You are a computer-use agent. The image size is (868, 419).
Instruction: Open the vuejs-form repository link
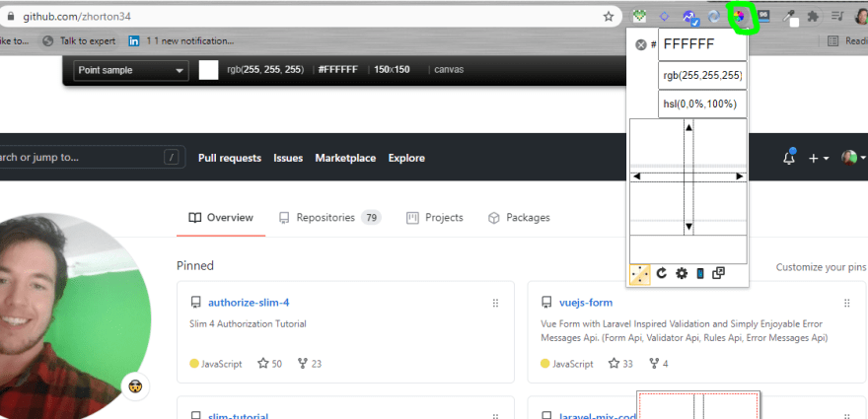[586, 303]
